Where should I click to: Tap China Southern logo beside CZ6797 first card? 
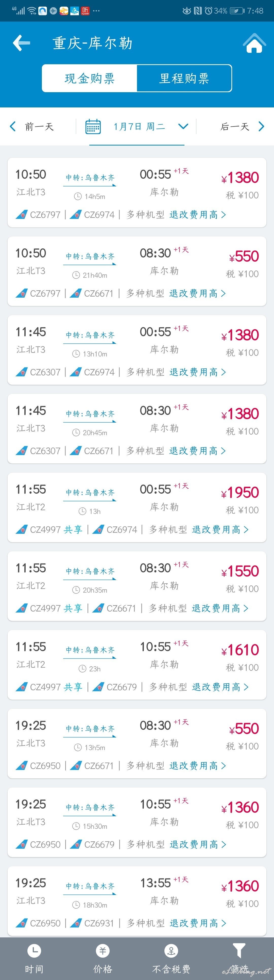point(22,215)
